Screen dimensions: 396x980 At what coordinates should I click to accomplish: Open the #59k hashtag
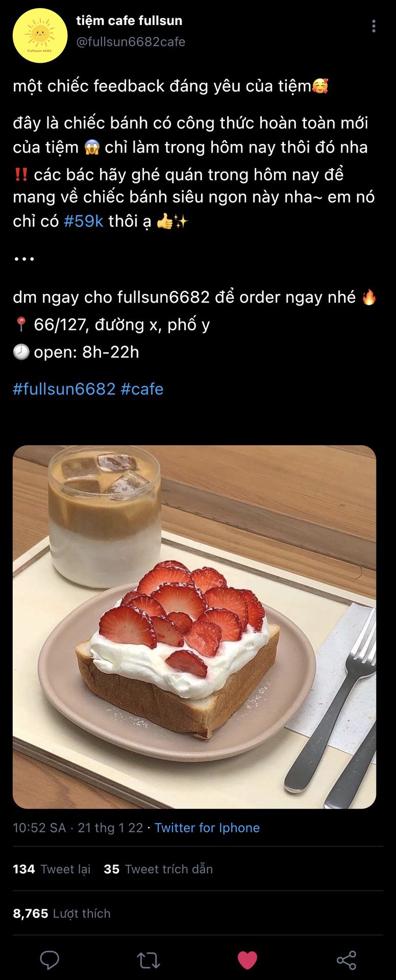[84, 221]
